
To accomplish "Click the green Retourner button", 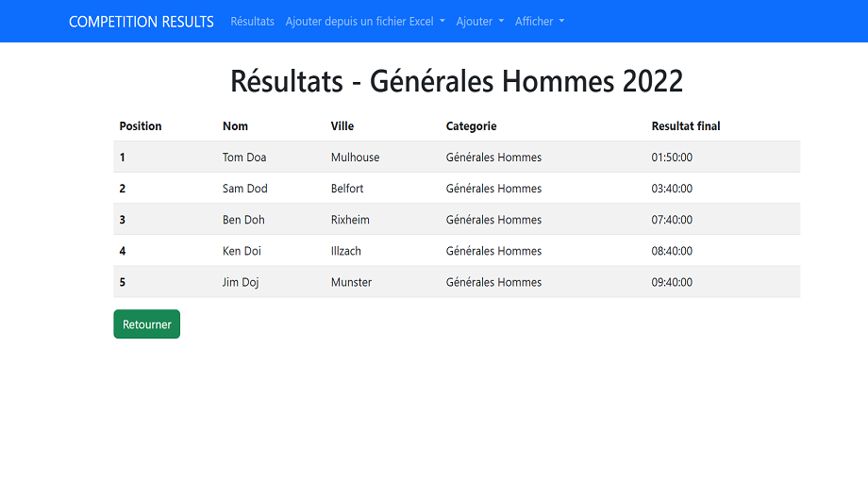I will pyautogui.click(x=146, y=324).
